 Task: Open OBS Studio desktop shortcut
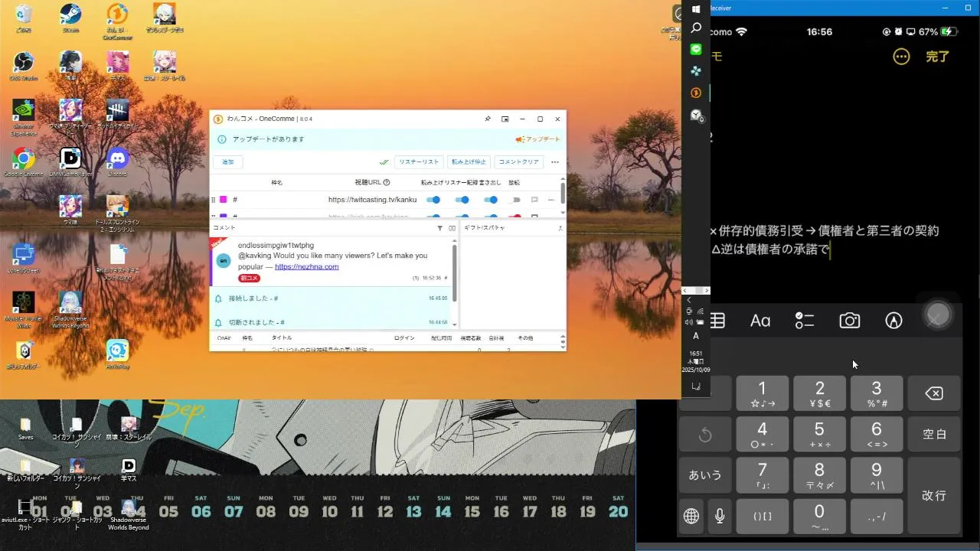[x=24, y=67]
